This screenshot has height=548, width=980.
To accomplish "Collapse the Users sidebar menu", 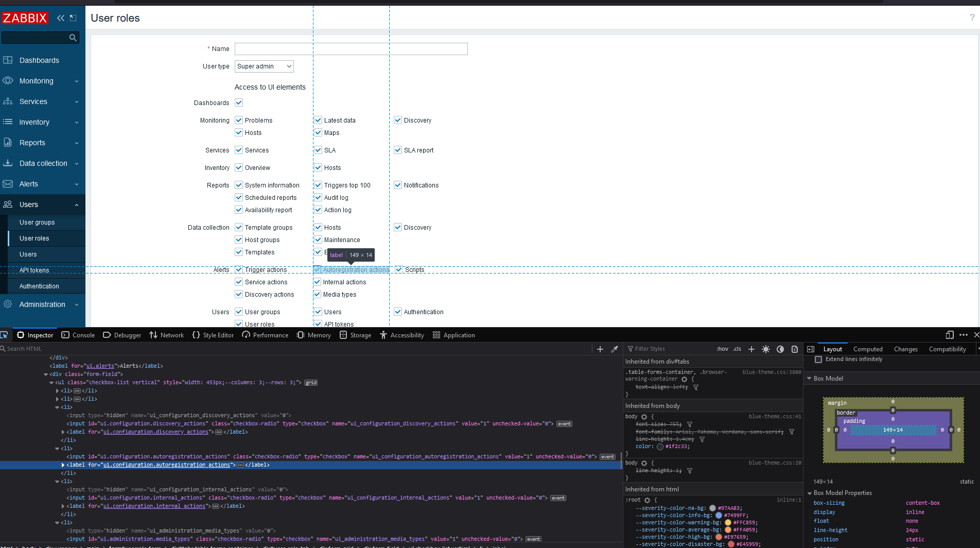I will point(77,204).
